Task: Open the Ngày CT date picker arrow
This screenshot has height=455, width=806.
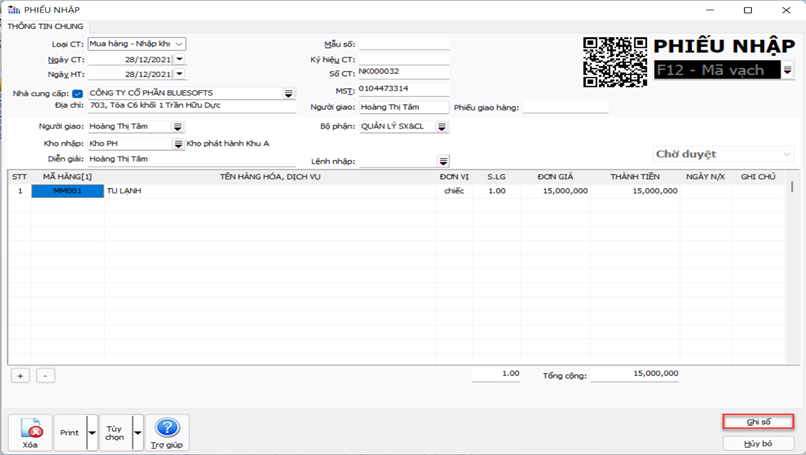Action: 179,60
